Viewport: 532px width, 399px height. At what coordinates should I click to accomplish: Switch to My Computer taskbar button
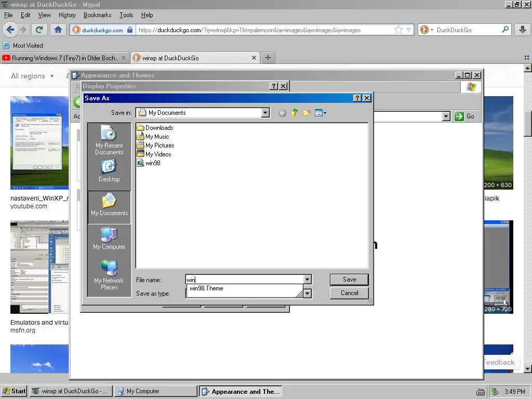(155, 391)
